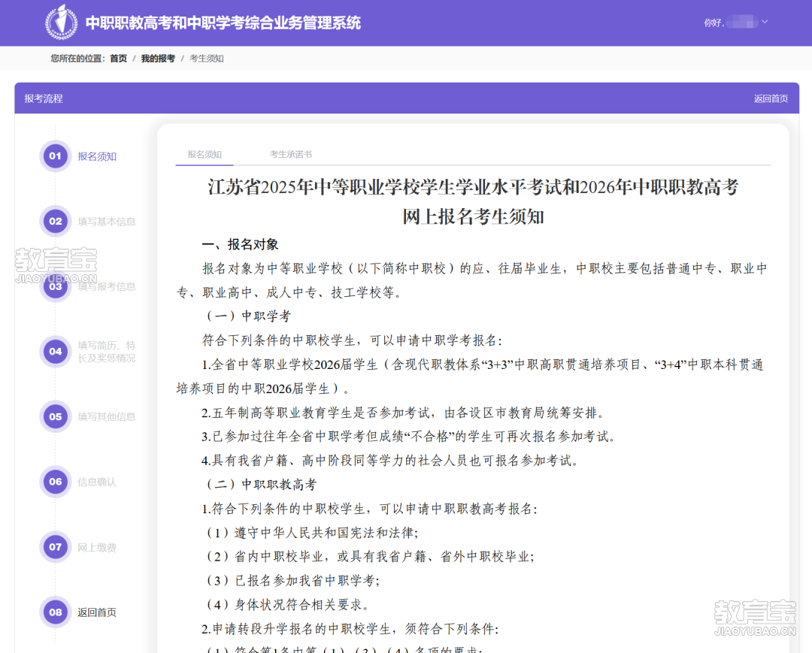This screenshot has width=812, height=653.
Task: Click 返回首页 step label in sidebar
Action: (x=97, y=612)
